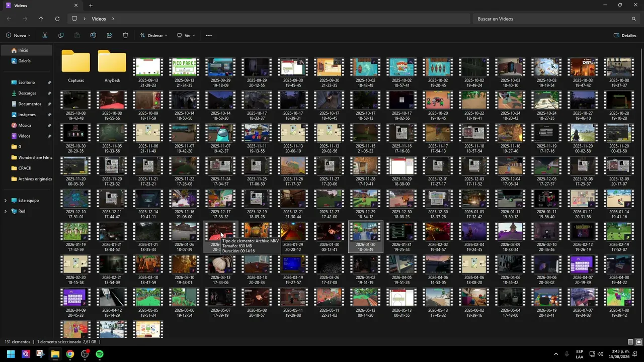
Task: Toggle the Detalles pane button
Action: click(x=625, y=36)
